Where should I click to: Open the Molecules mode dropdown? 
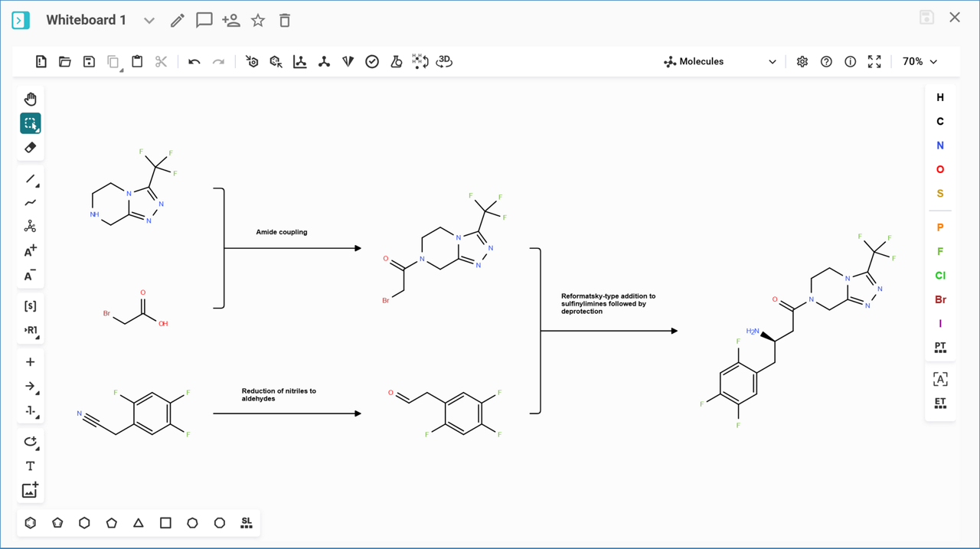720,61
